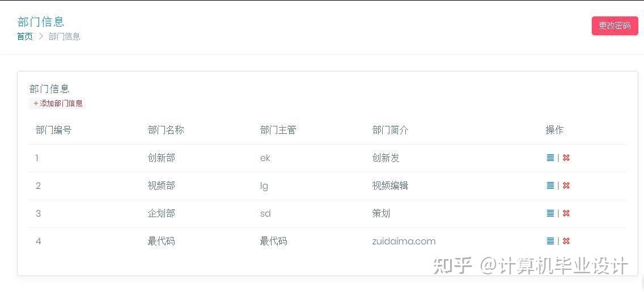644x292 pixels.
Task: Edit the 企划部 department entry
Action: [x=550, y=213]
